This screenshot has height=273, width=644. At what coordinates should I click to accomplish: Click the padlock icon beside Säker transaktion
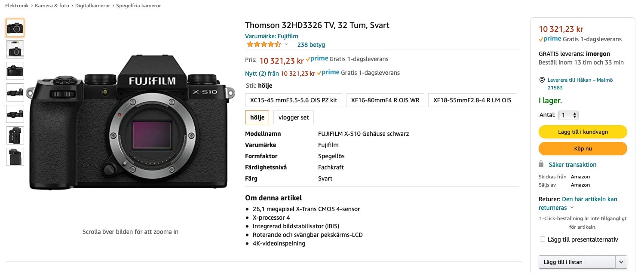tap(542, 164)
